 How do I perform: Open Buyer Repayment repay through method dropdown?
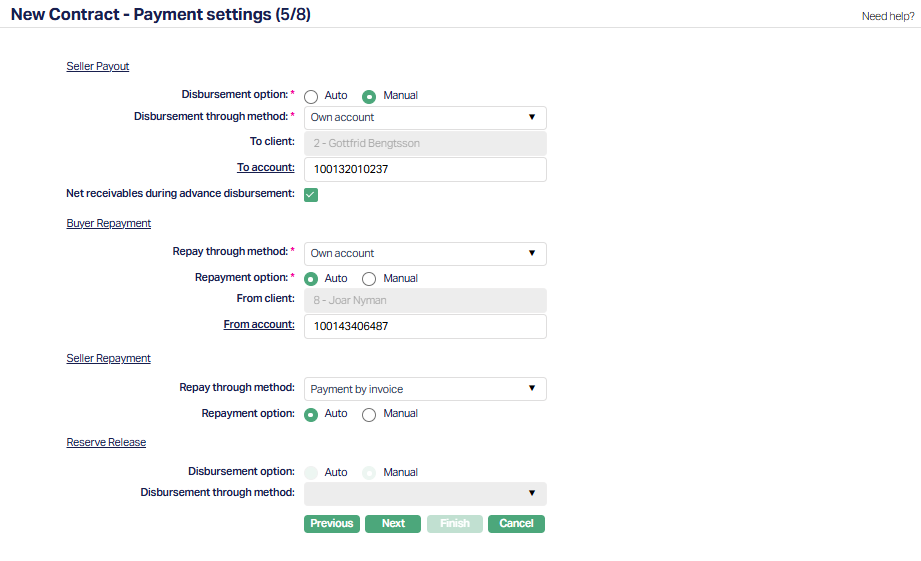425,254
